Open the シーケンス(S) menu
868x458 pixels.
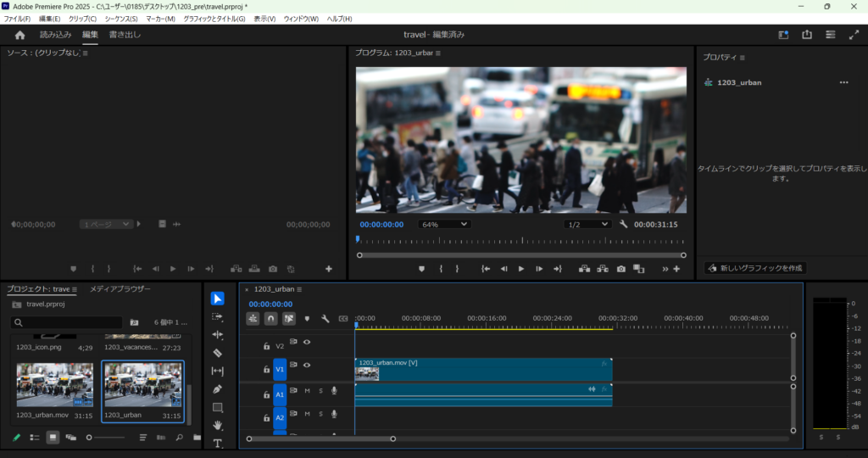tap(121, 19)
